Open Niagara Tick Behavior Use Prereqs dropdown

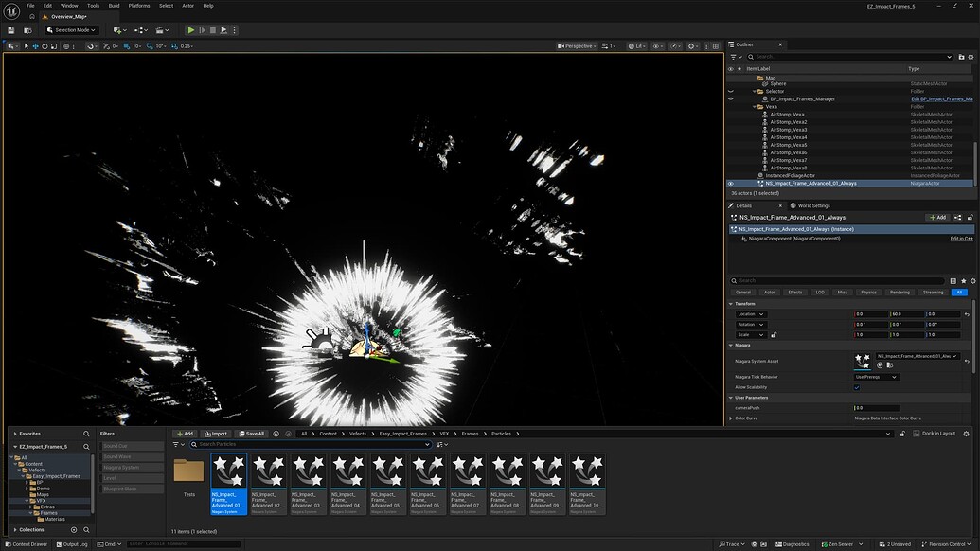point(876,377)
